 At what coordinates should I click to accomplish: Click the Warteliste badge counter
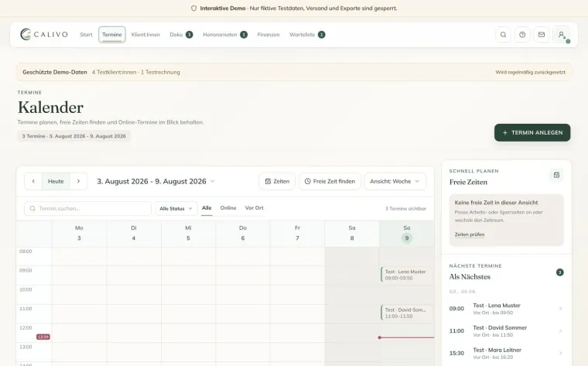[321, 35]
